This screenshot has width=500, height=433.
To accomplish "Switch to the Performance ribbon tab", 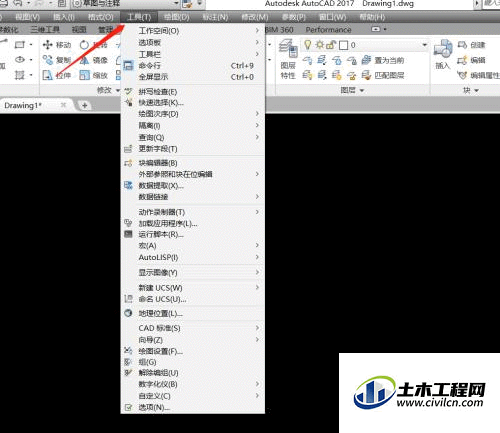I will tap(328, 30).
